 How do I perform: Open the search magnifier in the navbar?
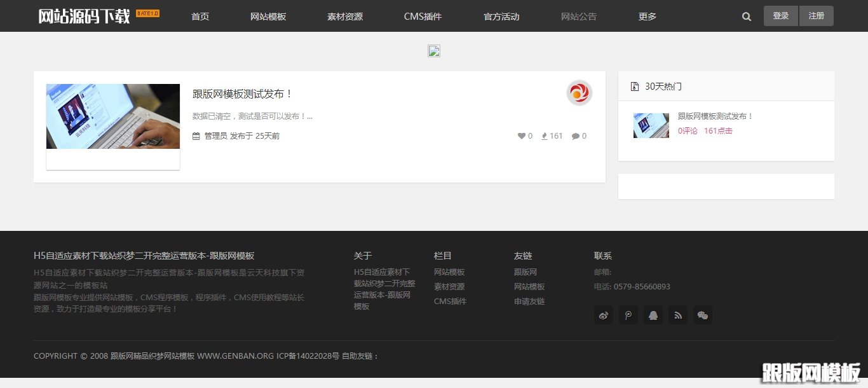coord(746,17)
